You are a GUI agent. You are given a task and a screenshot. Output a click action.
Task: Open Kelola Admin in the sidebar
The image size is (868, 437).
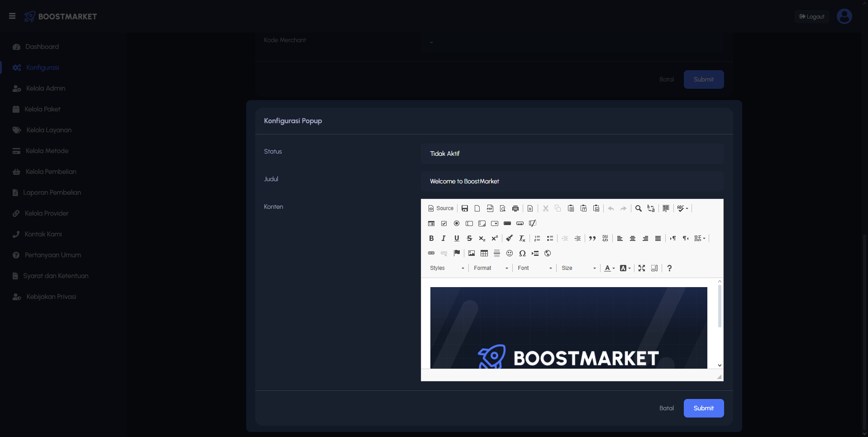(x=45, y=88)
